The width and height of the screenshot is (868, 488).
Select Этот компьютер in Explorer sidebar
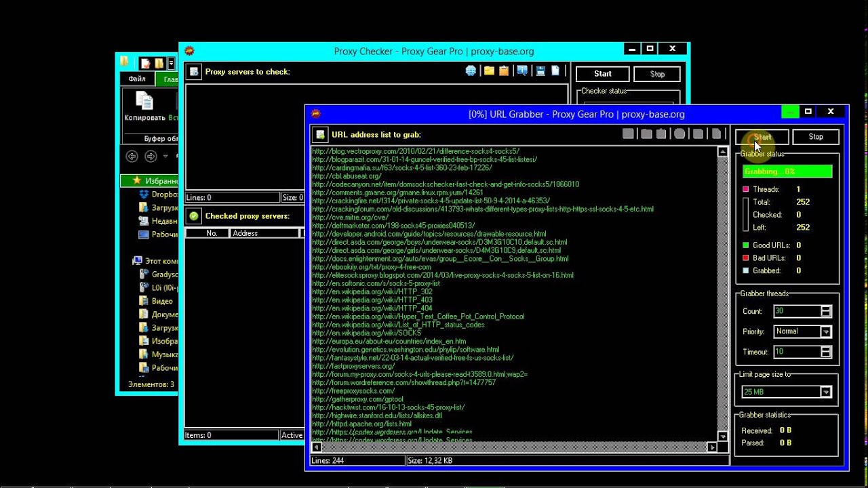tap(155, 261)
